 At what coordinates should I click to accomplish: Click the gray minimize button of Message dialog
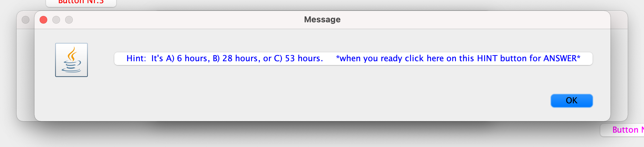(56, 20)
